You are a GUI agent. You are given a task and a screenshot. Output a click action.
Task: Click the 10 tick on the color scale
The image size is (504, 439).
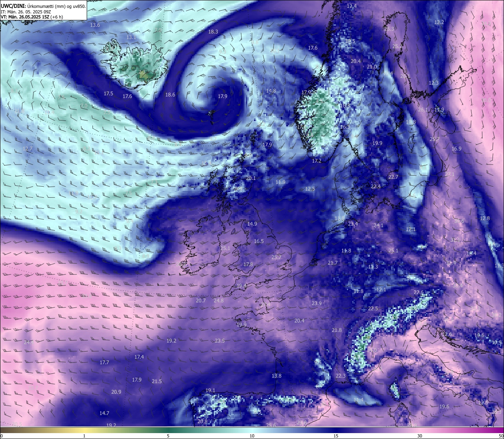pyautogui.click(x=252, y=436)
